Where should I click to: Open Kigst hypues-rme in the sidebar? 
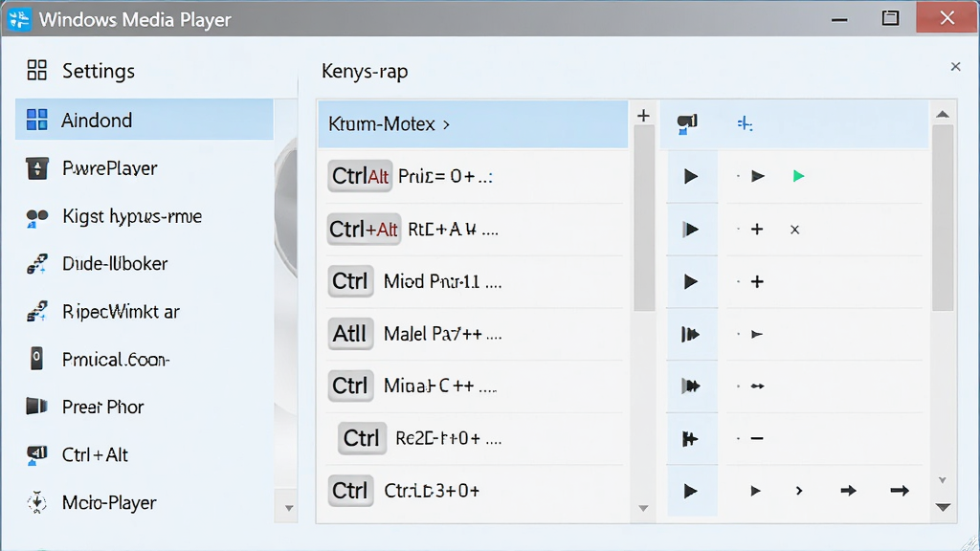[x=145, y=216]
